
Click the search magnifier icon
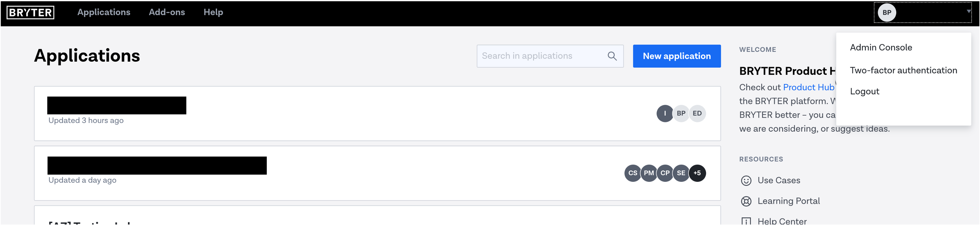coord(612,56)
